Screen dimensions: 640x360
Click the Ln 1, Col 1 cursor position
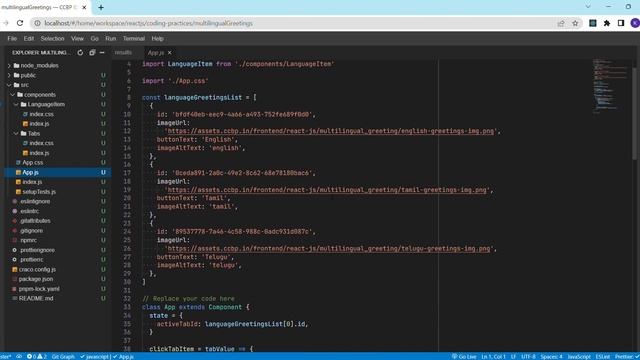(x=493, y=356)
